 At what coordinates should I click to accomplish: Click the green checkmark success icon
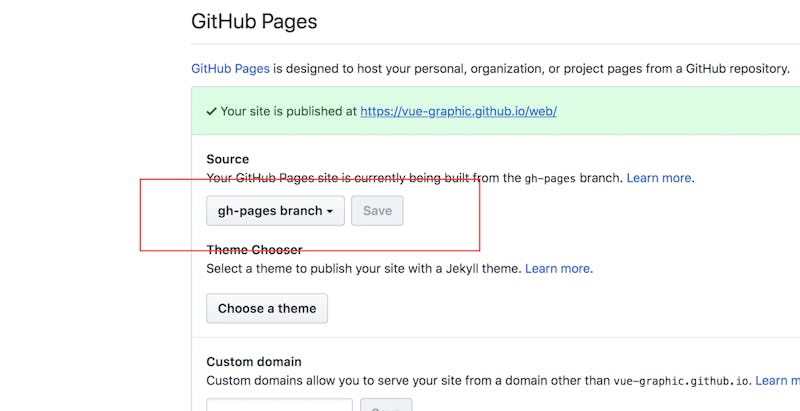(x=211, y=111)
